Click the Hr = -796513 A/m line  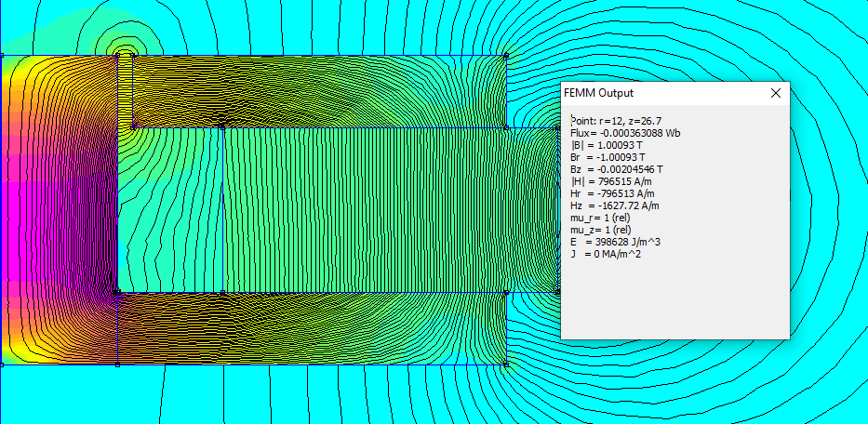point(612,193)
